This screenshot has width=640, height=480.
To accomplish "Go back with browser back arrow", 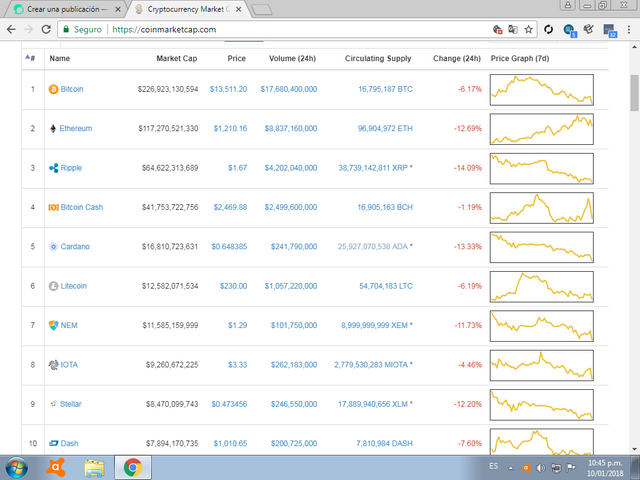I will click(11, 29).
